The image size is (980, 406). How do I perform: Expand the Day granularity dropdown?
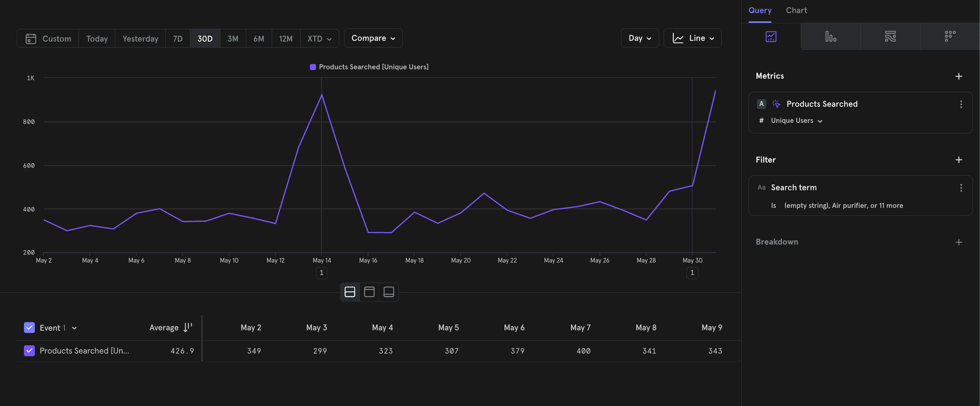point(639,38)
